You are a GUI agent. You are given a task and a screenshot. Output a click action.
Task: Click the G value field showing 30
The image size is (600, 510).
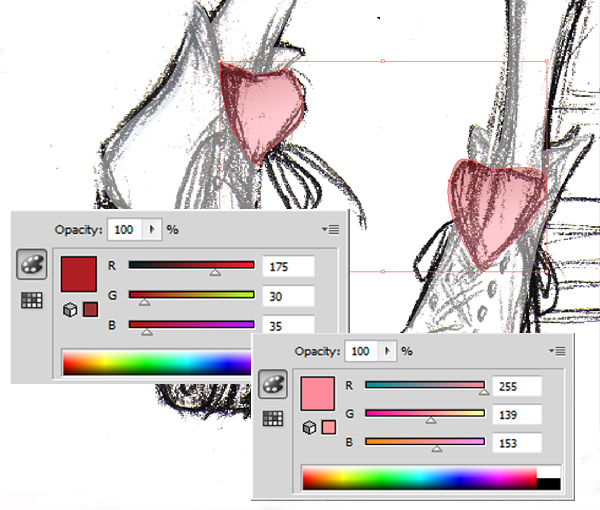[x=289, y=296]
